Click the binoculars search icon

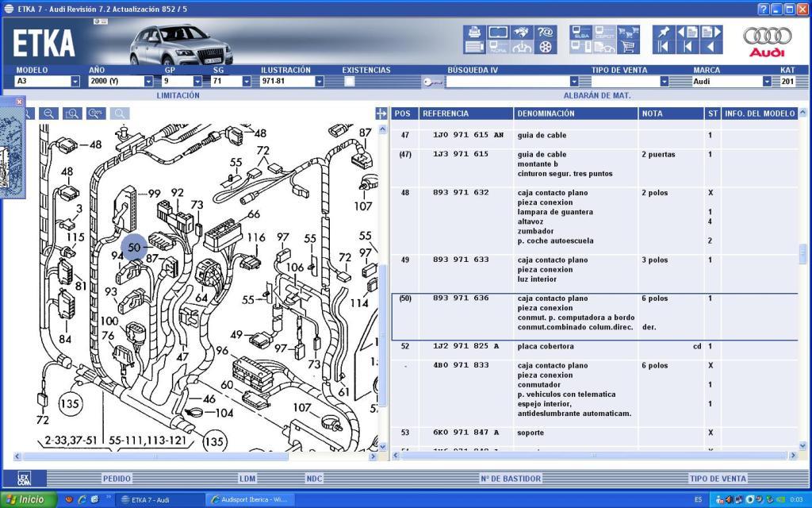pos(522,32)
